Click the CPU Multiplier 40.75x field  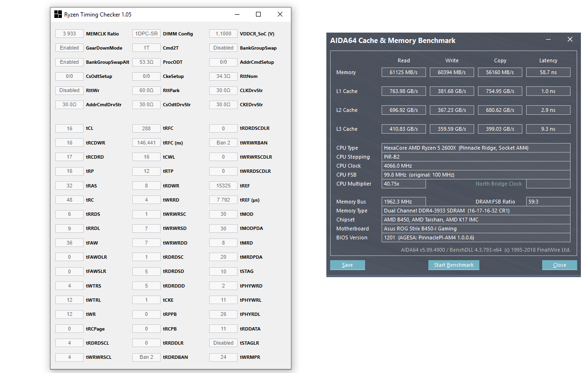pos(404,184)
